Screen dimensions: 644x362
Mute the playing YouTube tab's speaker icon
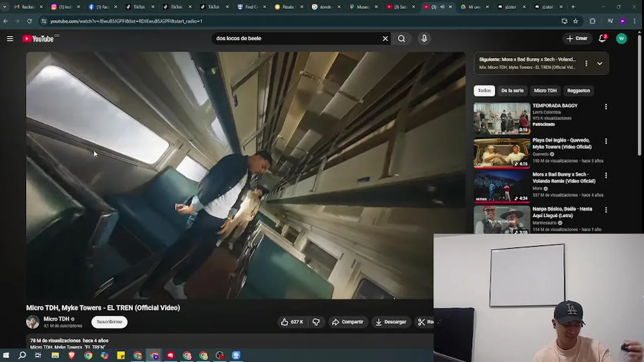pos(442,7)
